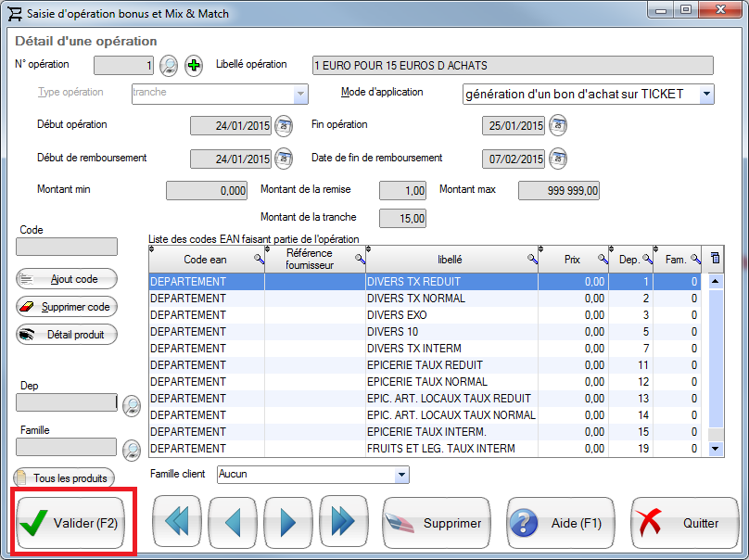Click the N° opération field

pos(123,66)
